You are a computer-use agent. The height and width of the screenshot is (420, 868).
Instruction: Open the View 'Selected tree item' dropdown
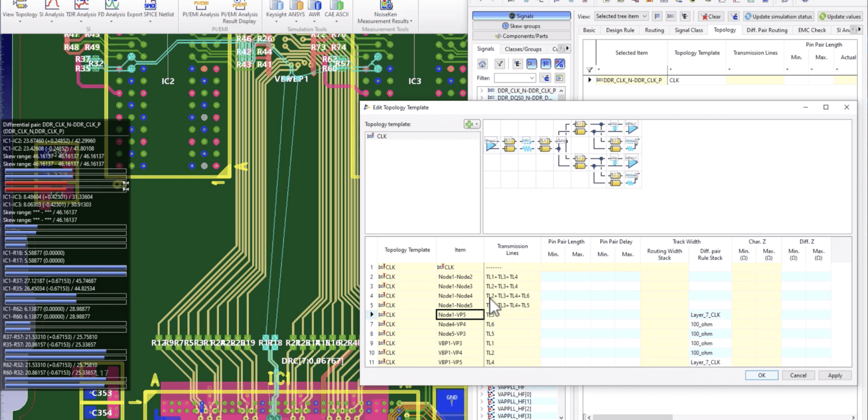coord(621,16)
